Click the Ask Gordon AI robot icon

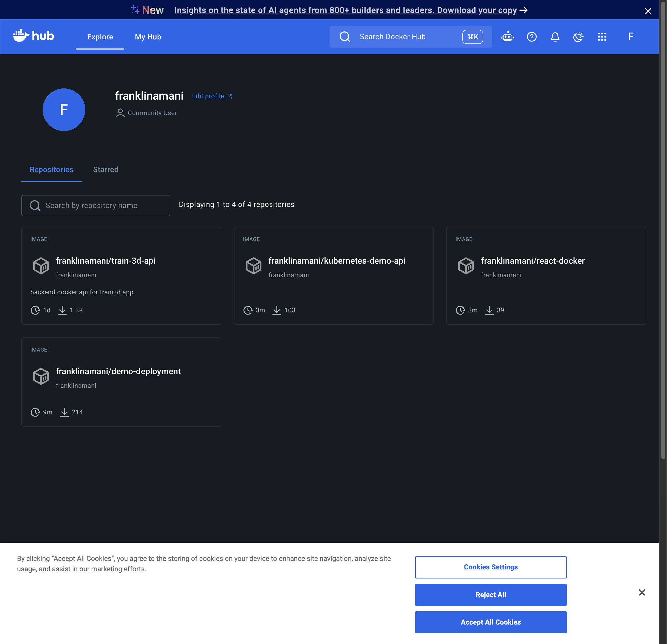507,36
